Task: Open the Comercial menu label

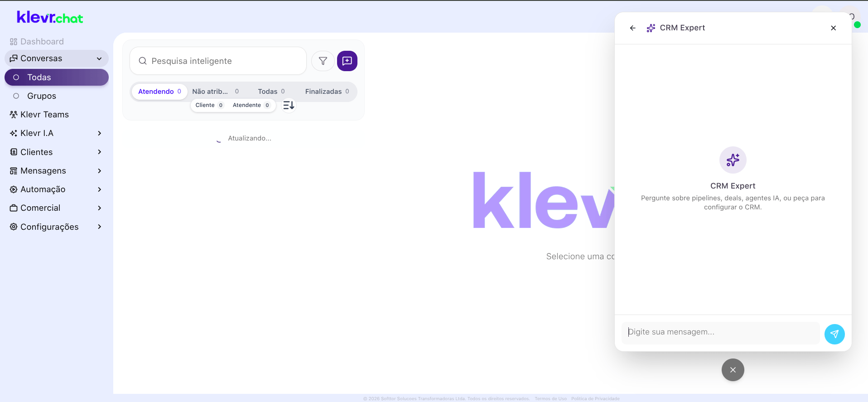Action: 40,208
